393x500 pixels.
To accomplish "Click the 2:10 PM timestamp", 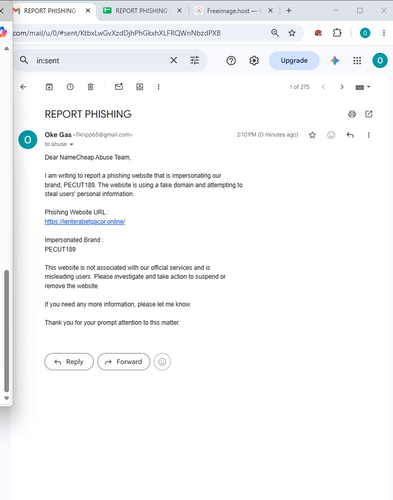I will click(x=267, y=135).
